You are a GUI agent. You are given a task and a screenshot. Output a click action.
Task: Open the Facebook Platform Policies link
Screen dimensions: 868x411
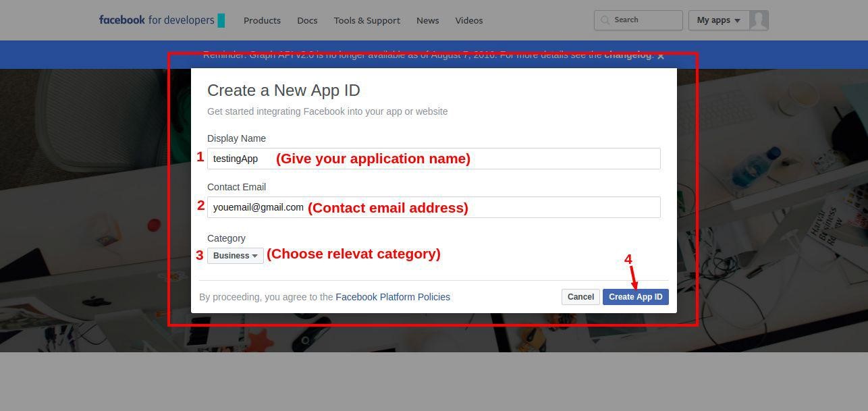[393, 297]
